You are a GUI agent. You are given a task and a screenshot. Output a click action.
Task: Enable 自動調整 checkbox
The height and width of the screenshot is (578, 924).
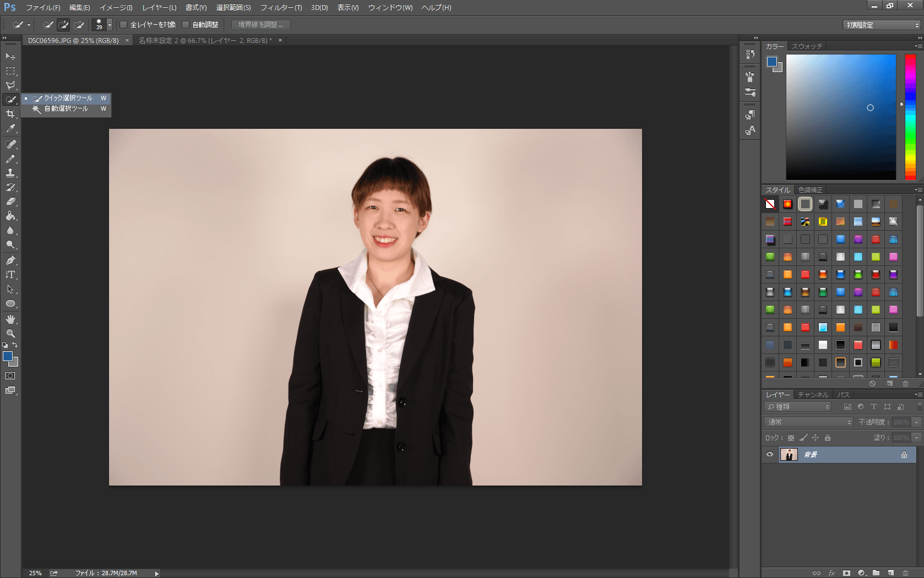186,25
